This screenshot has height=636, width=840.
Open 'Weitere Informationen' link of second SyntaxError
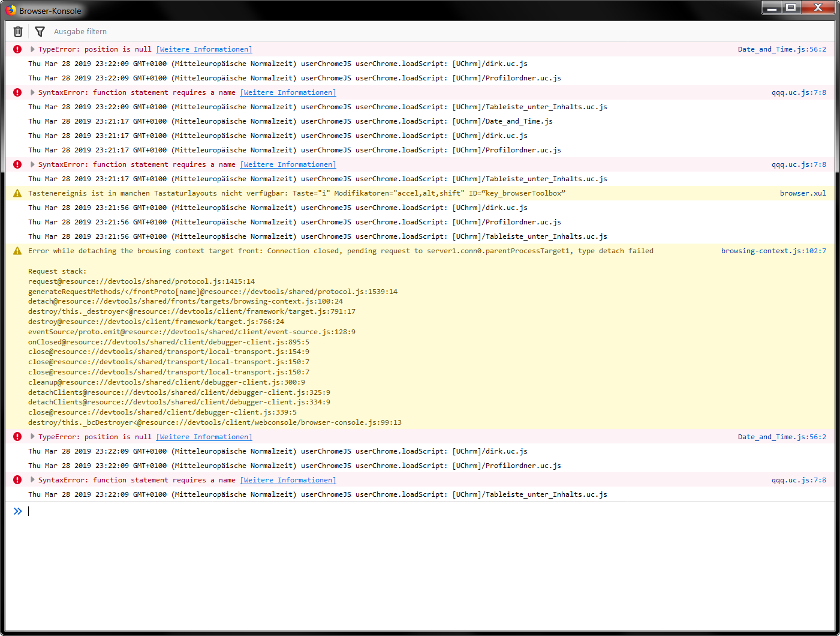click(x=288, y=164)
